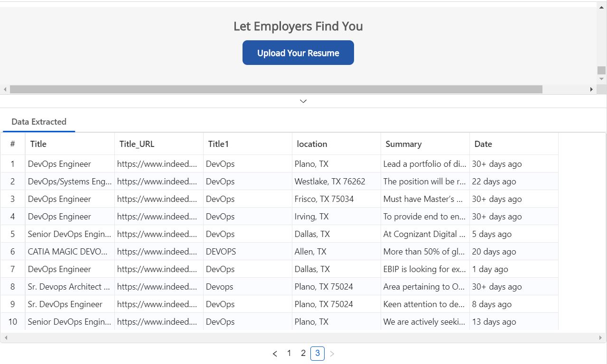Image resolution: width=607 pixels, height=364 pixels.
Task: Click the Westlake, TX 76262 location cell
Action: (330, 182)
